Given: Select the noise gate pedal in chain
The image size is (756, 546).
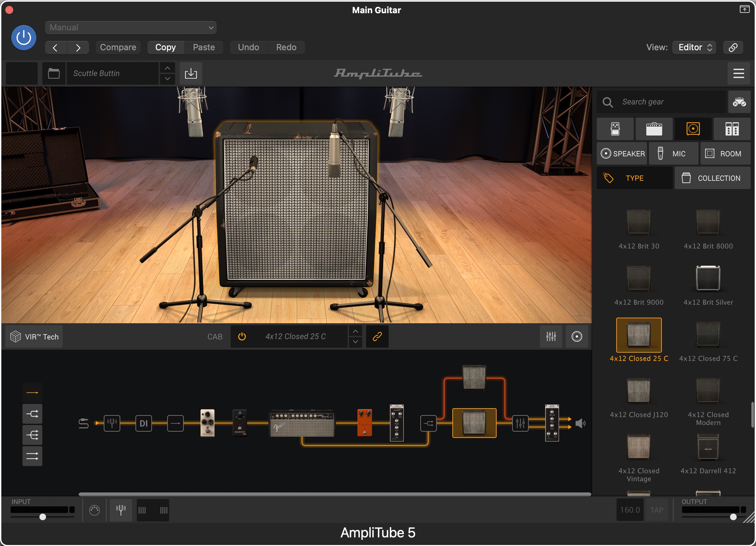Looking at the screenshot, I should (x=207, y=423).
